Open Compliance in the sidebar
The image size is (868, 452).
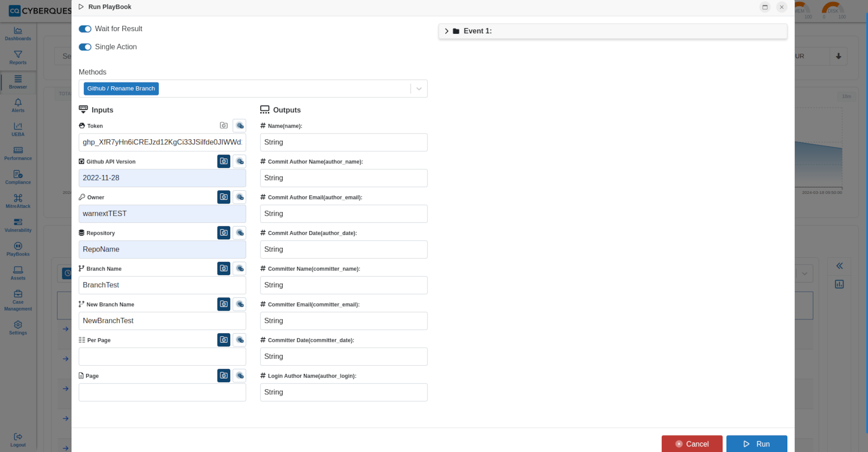pos(18,178)
